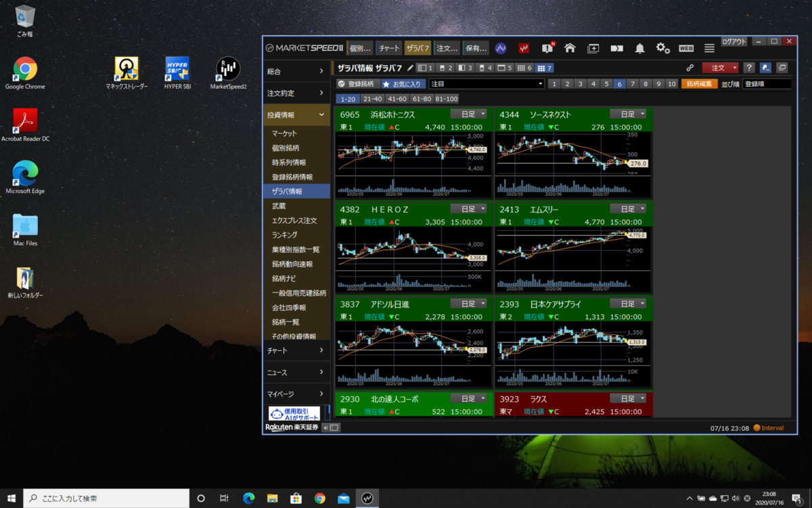This screenshot has height=508, width=812.
Task: Select list page number 10
Action: (671, 84)
